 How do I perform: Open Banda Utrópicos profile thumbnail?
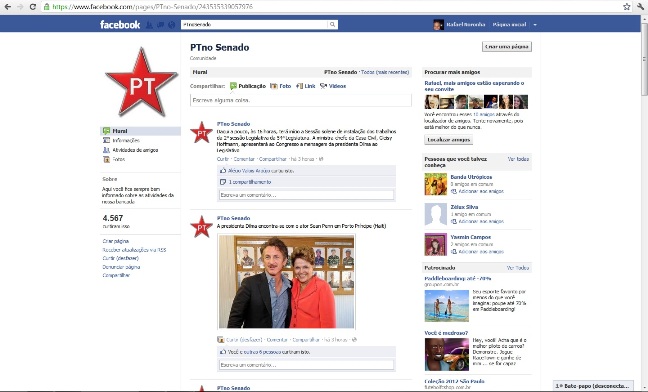436,184
